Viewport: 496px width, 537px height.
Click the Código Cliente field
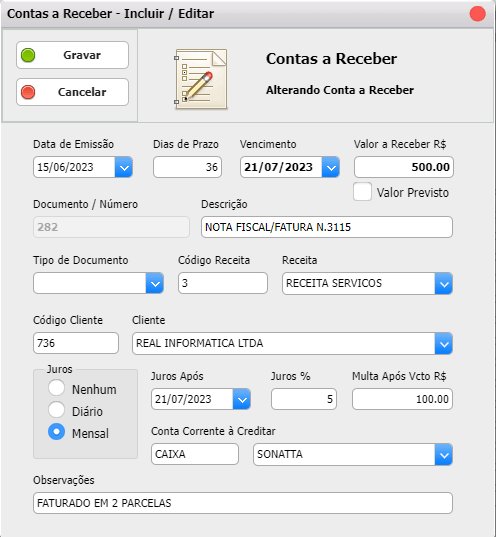click(x=76, y=343)
